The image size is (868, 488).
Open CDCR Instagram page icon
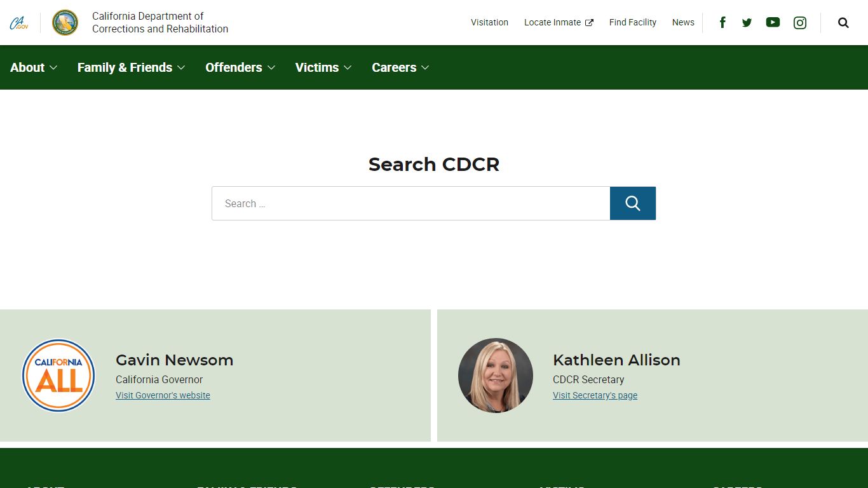click(800, 23)
